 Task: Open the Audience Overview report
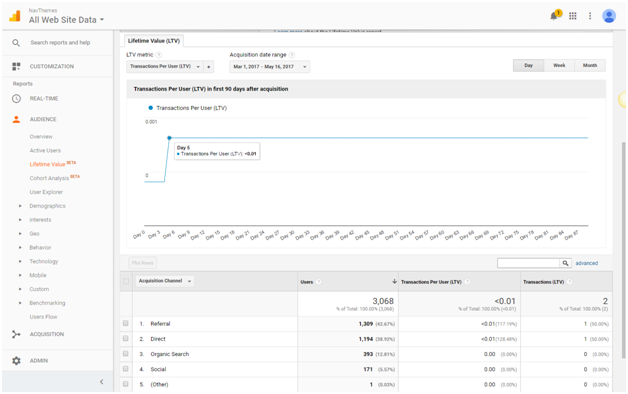pos(41,137)
